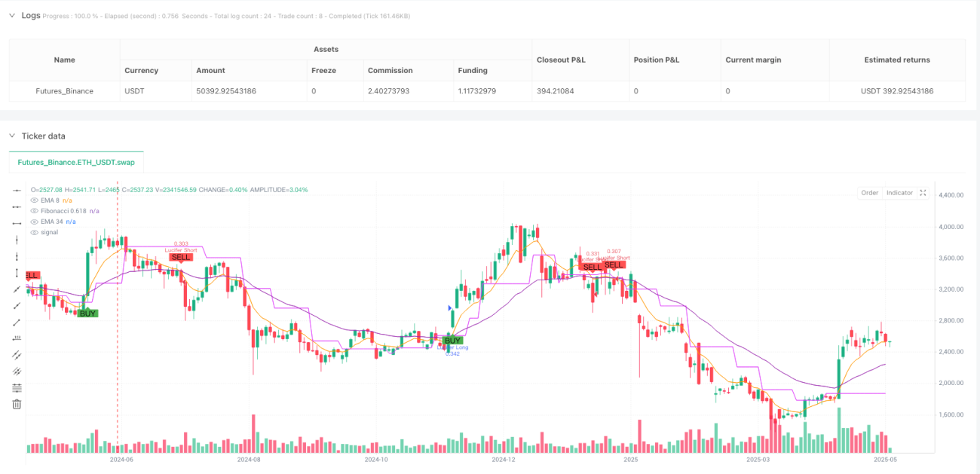Click the trash icon to delete drawings
Image resolution: width=980 pixels, height=474 pixels.
(x=17, y=404)
